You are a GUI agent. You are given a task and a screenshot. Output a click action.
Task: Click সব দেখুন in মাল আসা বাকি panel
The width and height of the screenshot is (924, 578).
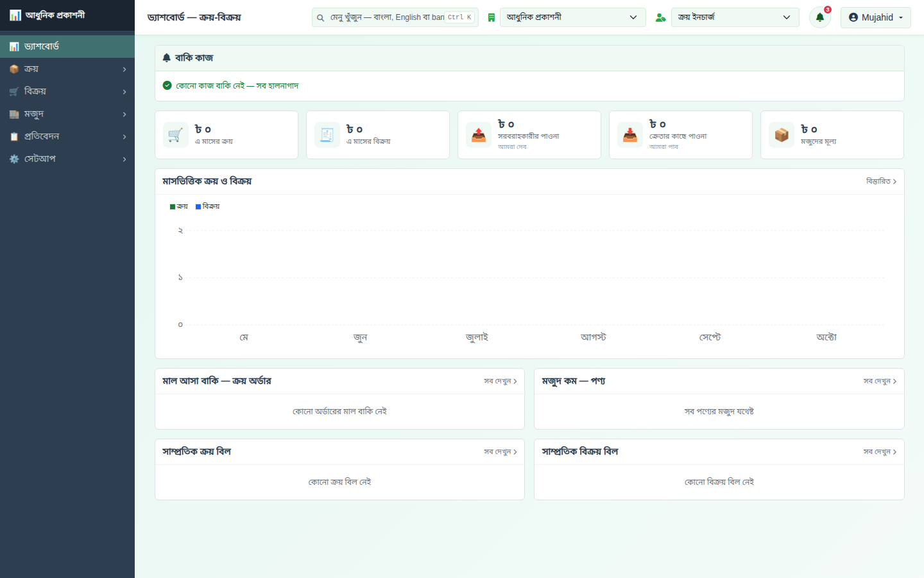click(x=501, y=381)
